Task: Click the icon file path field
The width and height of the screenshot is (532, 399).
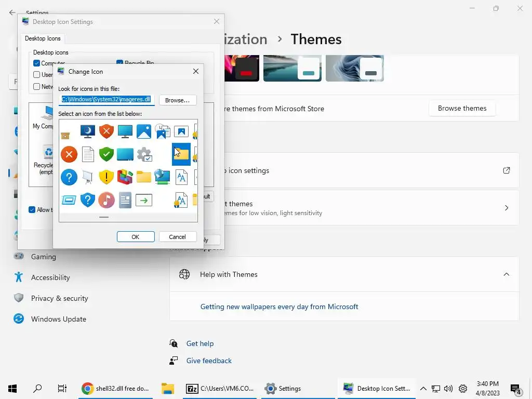Action: point(106,99)
